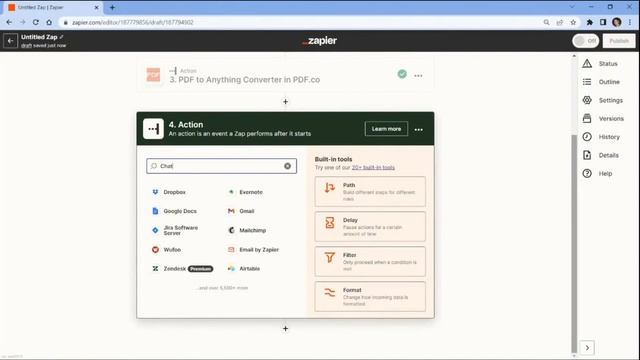Add a step below the Action card
The width and height of the screenshot is (640, 360).
pyautogui.click(x=285, y=329)
